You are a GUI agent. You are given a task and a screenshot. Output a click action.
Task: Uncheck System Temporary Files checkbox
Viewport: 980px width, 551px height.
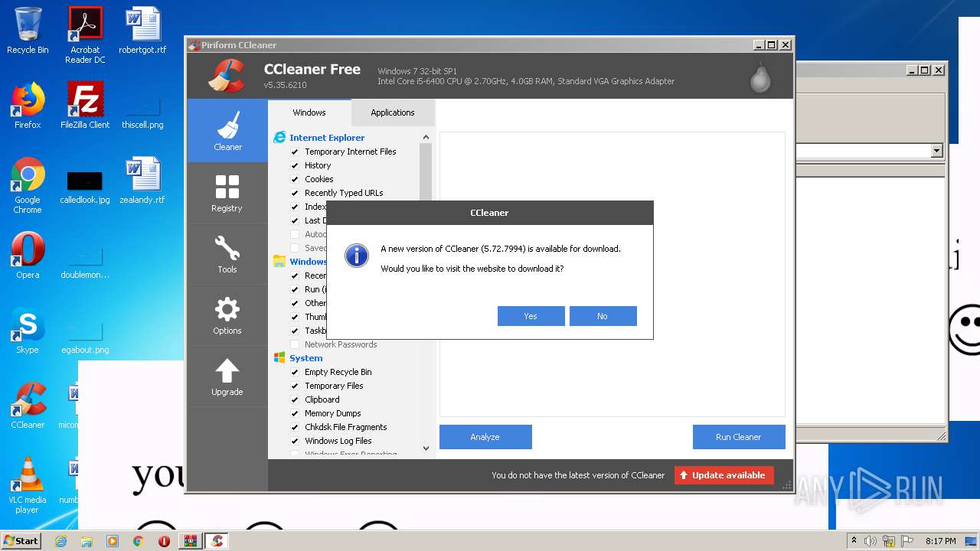pyautogui.click(x=295, y=386)
